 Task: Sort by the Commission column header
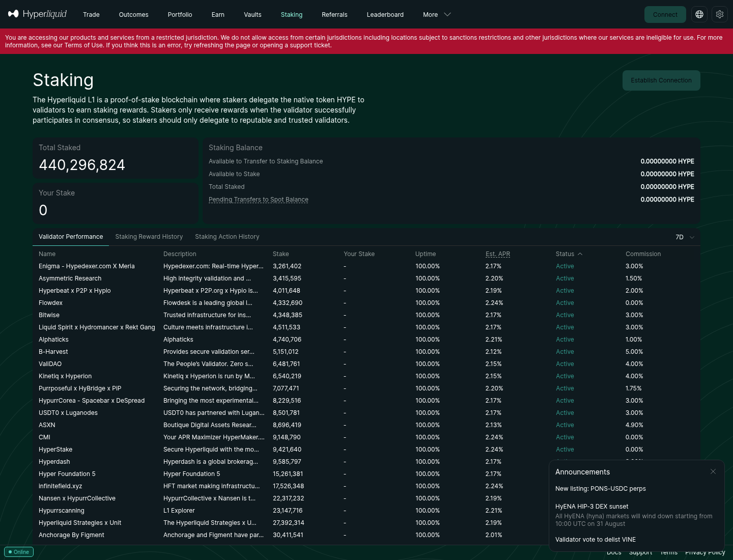[643, 254]
